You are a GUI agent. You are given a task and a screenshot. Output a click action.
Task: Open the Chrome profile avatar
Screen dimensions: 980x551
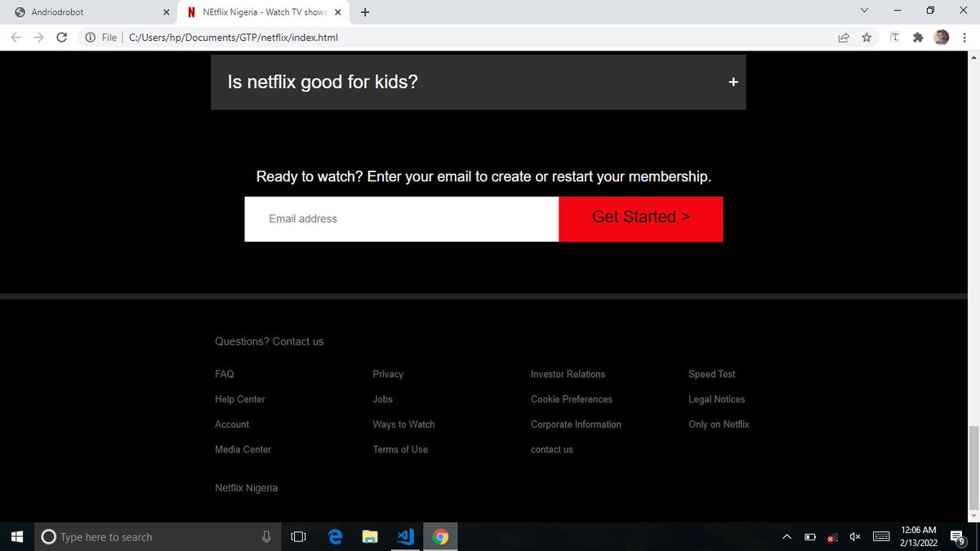click(x=942, y=38)
